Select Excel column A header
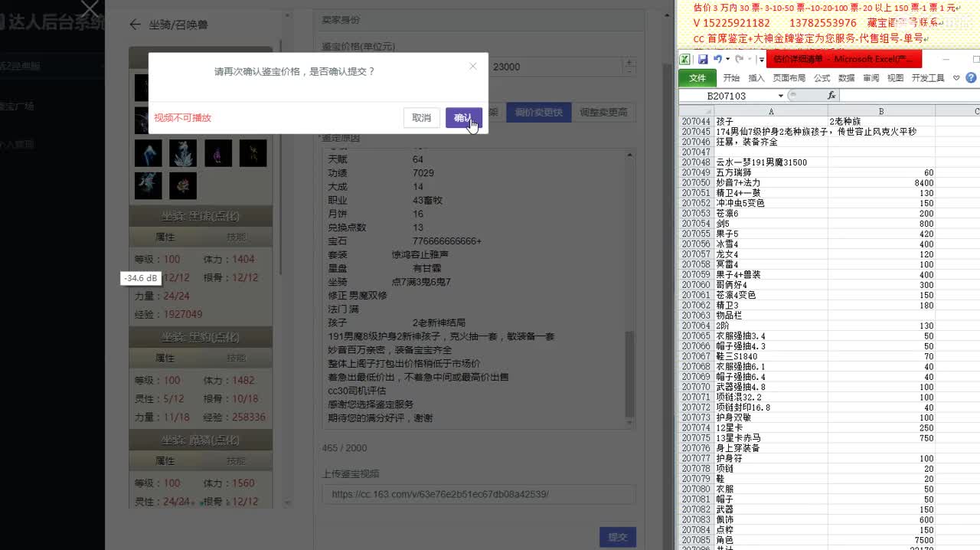980x550 pixels. [770, 111]
